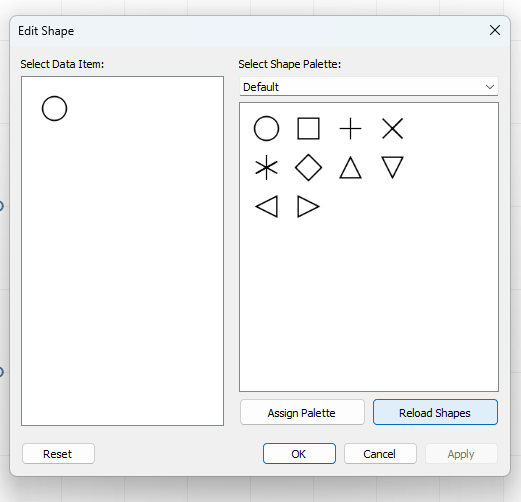Screen dimensions: 521x502
Task: Close the Edit Shape dialog window
Action: [495, 30]
